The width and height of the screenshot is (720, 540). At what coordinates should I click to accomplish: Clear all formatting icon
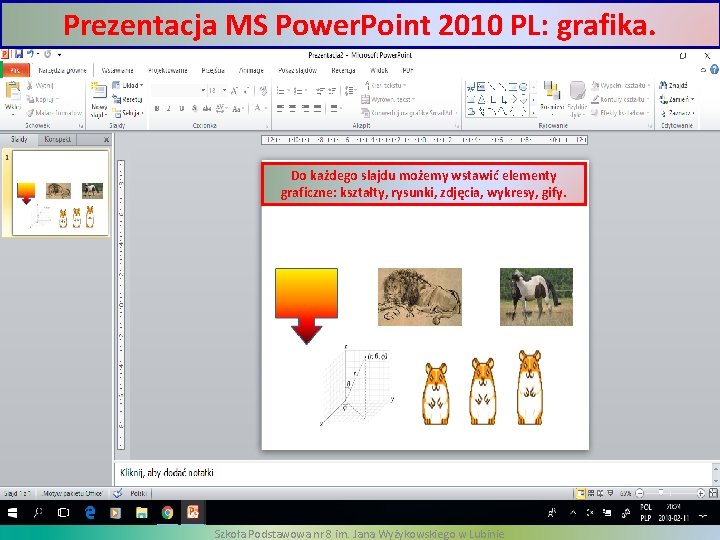pos(263,90)
